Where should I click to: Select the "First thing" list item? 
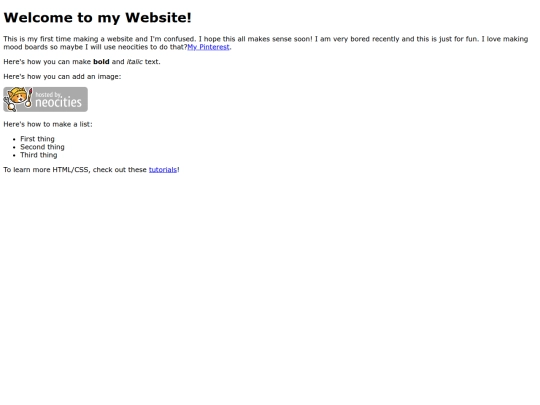click(x=37, y=139)
